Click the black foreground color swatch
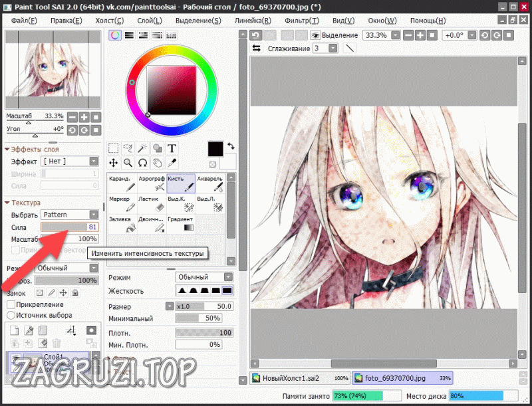This screenshot has height=406, width=532. click(x=215, y=149)
